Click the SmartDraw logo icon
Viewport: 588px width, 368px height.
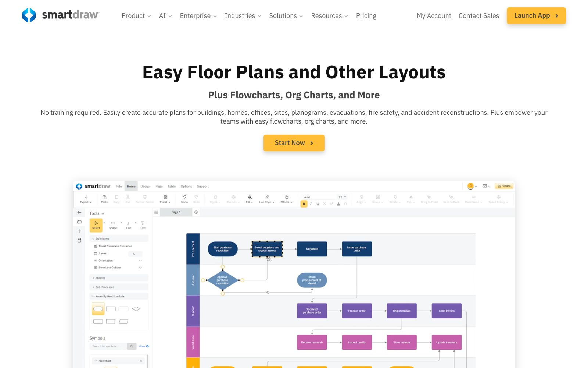[x=29, y=15]
